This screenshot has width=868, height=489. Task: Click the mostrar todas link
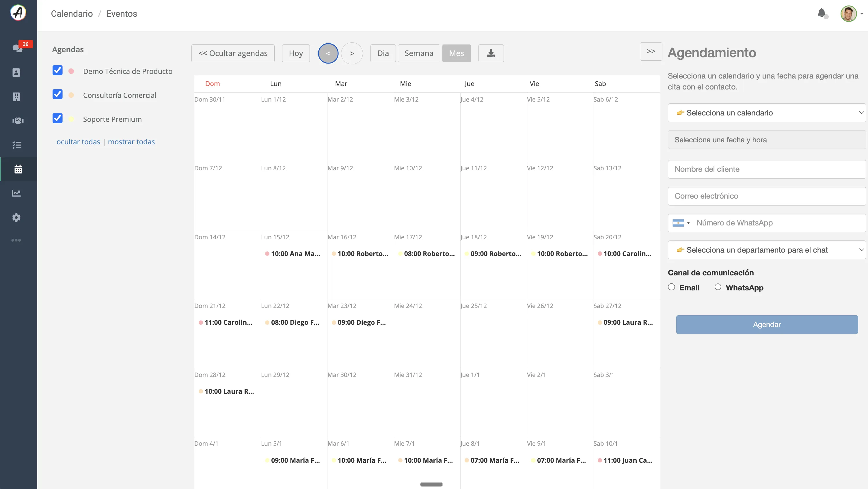[x=131, y=142]
